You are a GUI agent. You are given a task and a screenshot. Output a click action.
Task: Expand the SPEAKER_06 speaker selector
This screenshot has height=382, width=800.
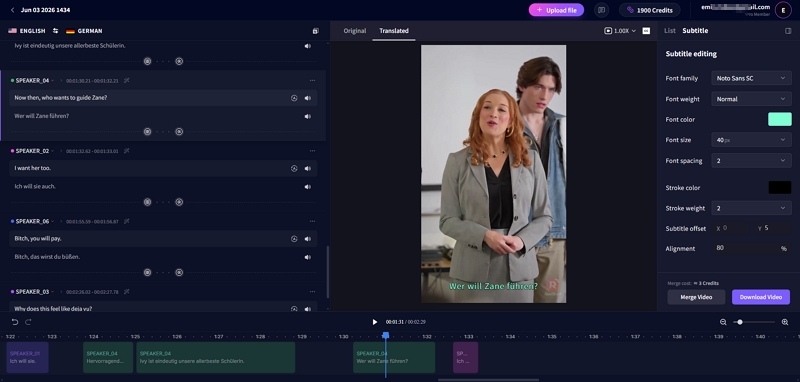[x=52, y=221]
